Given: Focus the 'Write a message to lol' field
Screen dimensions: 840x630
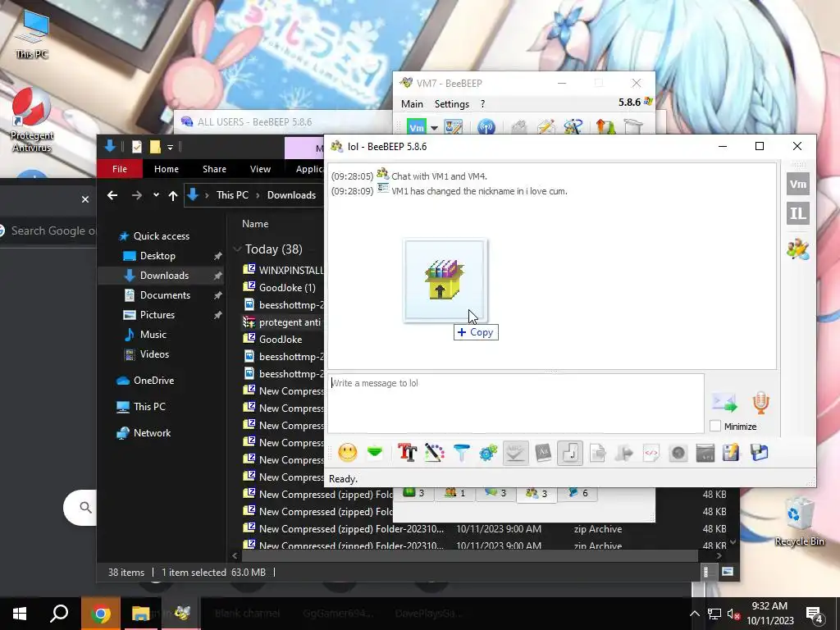Looking at the screenshot, I should point(515,403).
